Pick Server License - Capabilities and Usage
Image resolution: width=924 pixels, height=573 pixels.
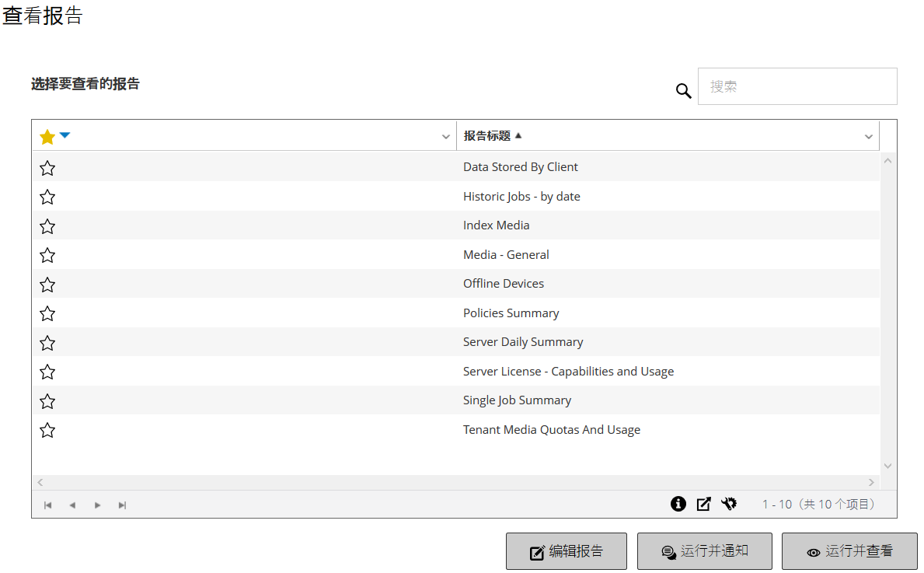point(568,372)
